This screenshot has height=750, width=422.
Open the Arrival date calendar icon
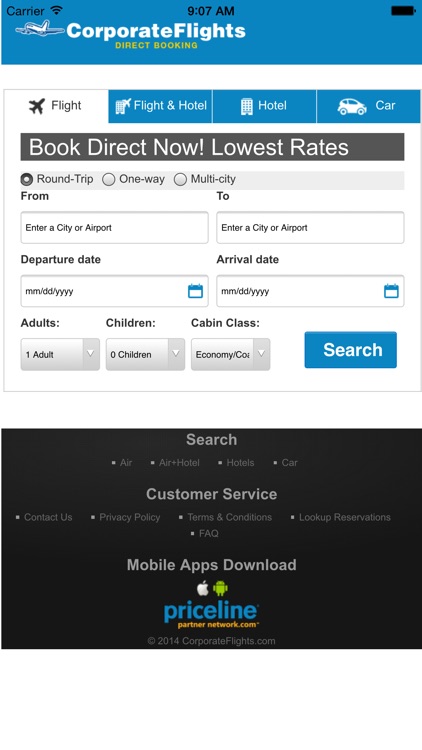(x=391, y=291)
